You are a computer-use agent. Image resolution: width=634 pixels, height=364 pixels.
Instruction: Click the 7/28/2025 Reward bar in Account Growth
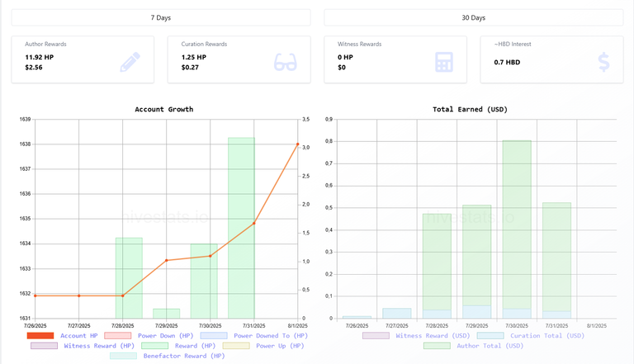129,278
